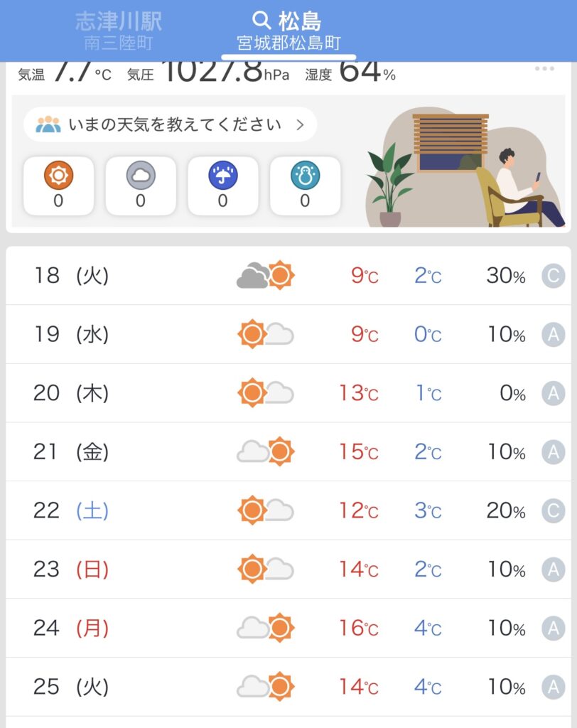Screen dimensions: 577x728
Task: Tap the snowman snow report icon
Action: (x=305, y=176)
